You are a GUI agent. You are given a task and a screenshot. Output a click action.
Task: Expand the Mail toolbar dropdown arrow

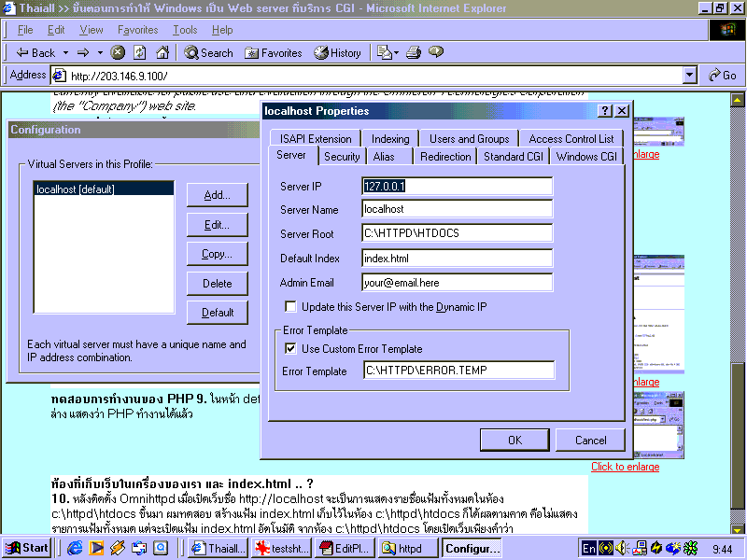click(x=398, y=52)
